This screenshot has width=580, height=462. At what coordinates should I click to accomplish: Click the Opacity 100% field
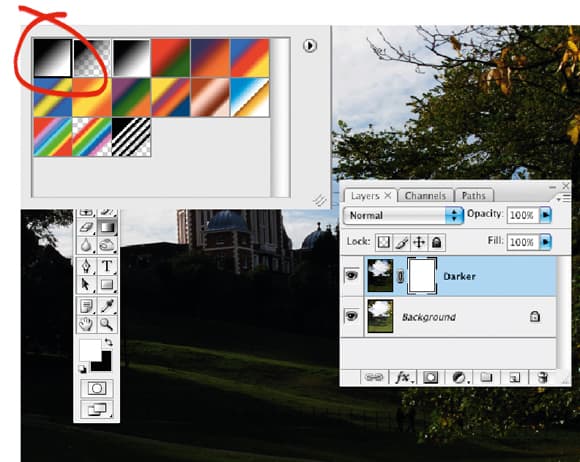522,215
